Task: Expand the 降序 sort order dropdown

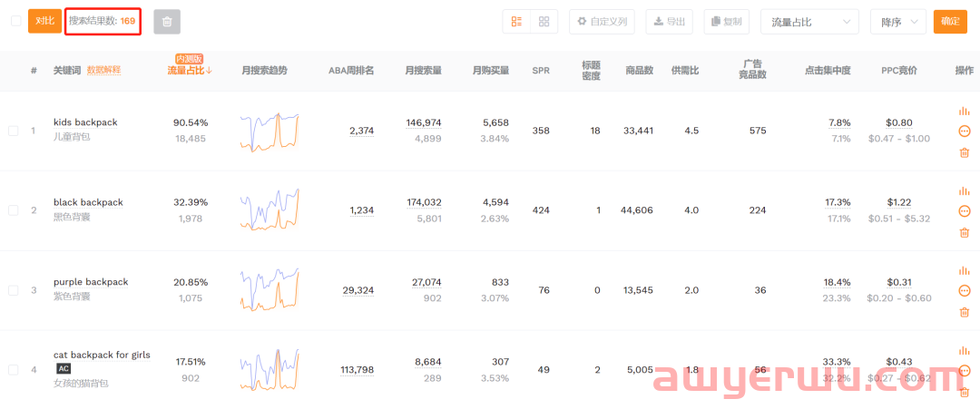Action: 897,22
